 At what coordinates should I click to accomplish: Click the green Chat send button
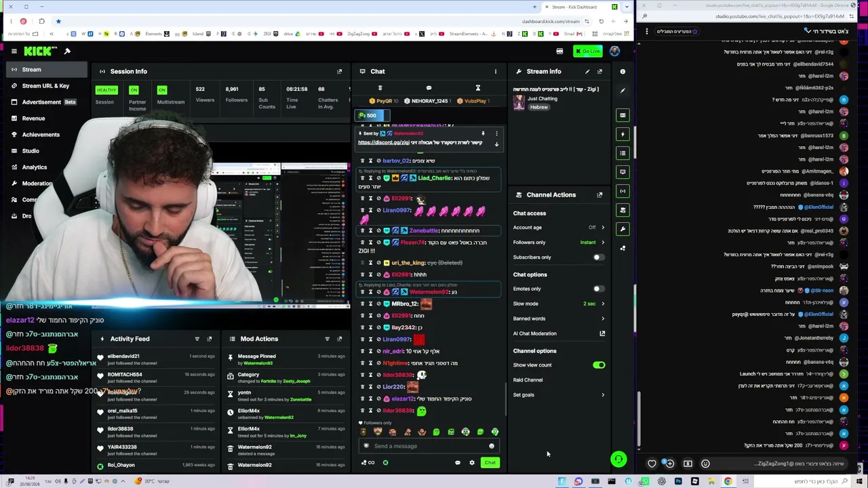490,463
